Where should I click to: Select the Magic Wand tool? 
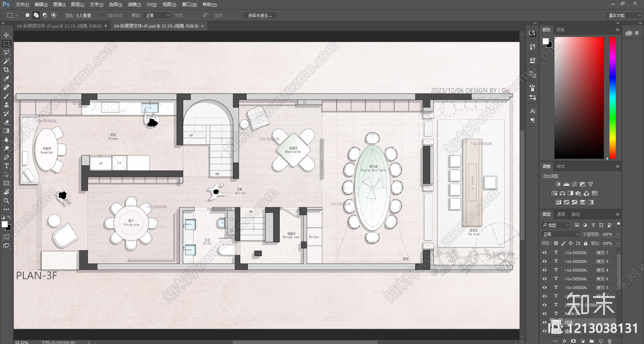pos(6,61)
